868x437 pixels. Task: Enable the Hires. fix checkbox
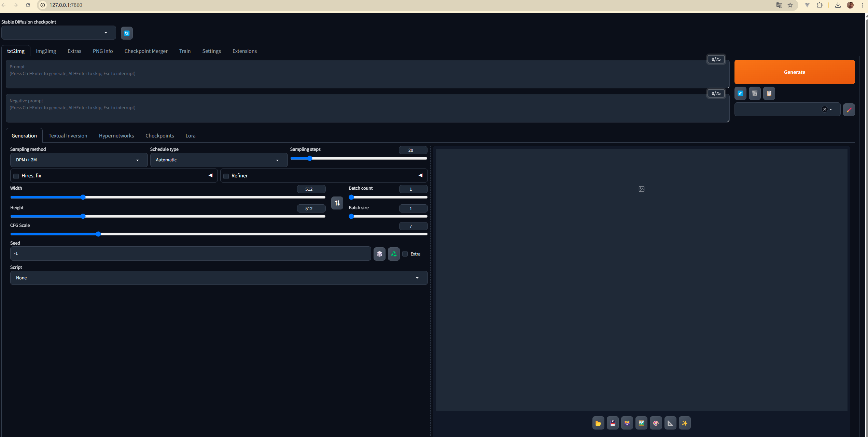click(16, 176)
